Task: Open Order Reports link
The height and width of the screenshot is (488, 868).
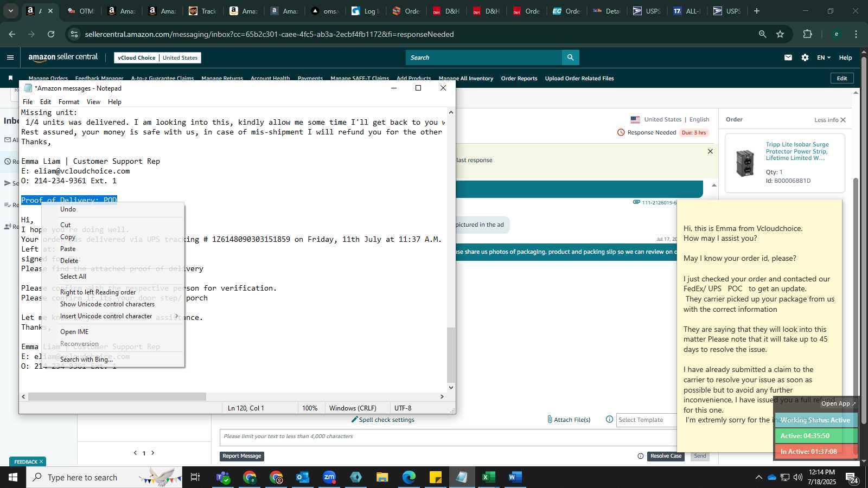Action: [519, 78]
